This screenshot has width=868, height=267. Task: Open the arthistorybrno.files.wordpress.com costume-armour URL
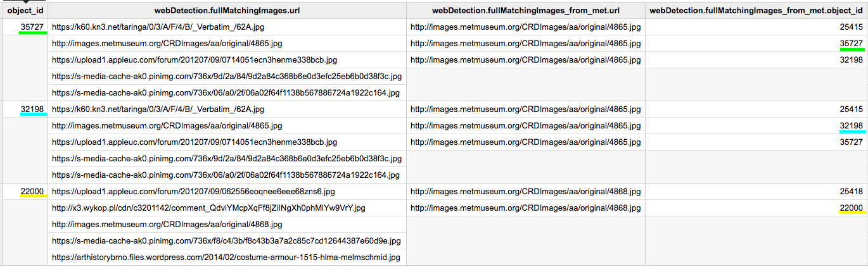tap(226, 258)
